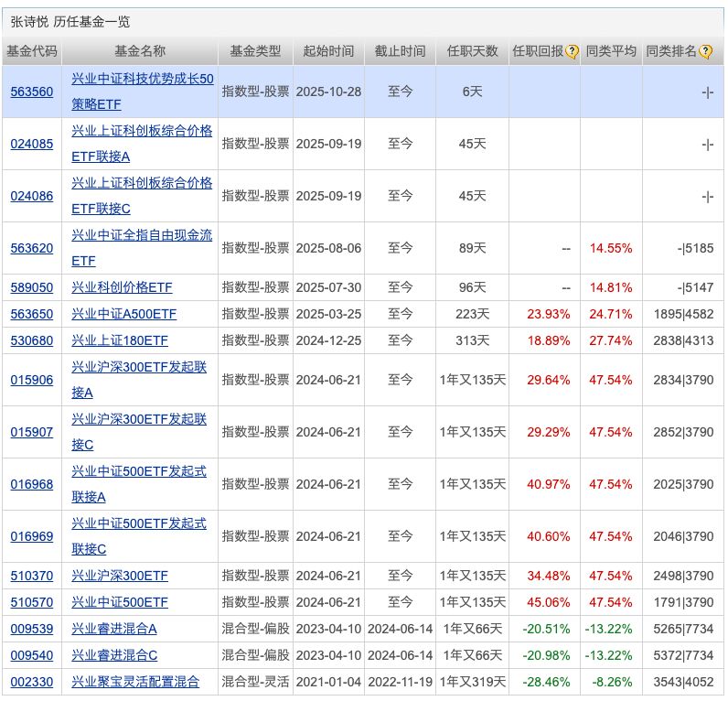Click fund code 009540
728x701 pixels.
click(32, 655)
